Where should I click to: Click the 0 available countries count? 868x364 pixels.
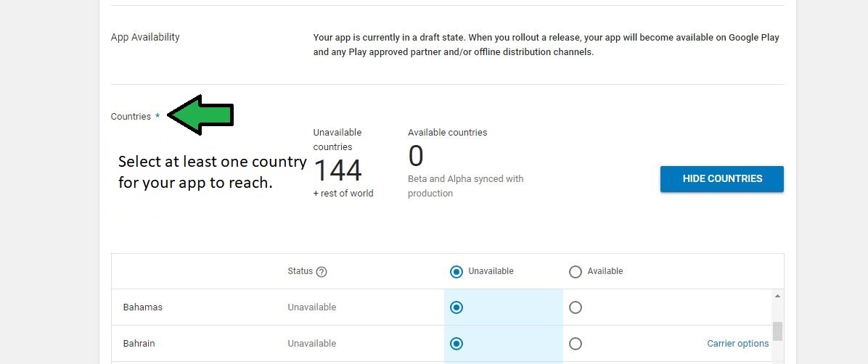click(x=416, y=155)
